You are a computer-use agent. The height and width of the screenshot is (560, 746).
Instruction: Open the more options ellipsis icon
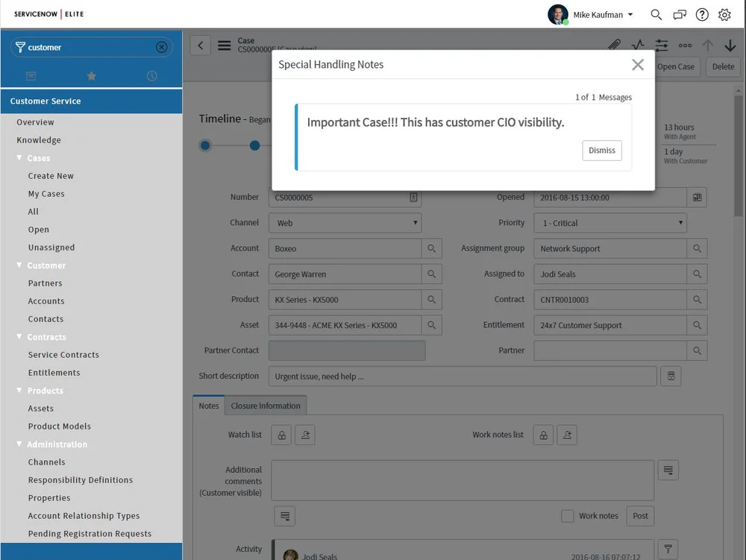[685, 45]
